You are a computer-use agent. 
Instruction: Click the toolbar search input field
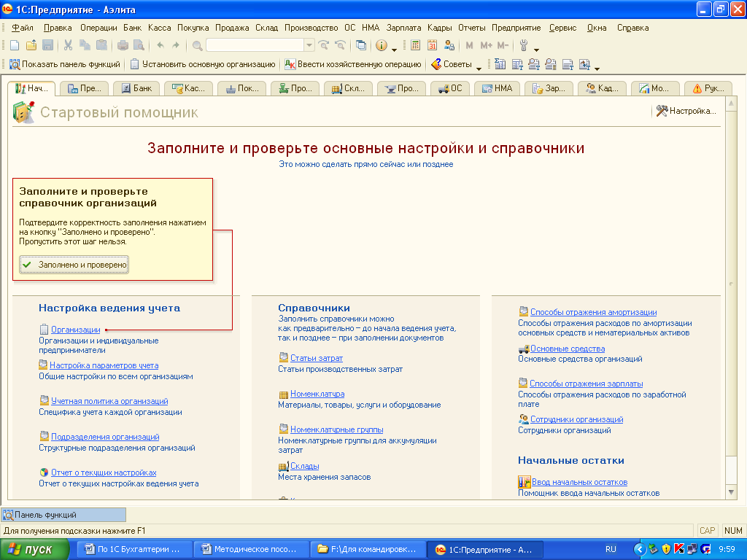pyautogui.click(x=255, y=45)
